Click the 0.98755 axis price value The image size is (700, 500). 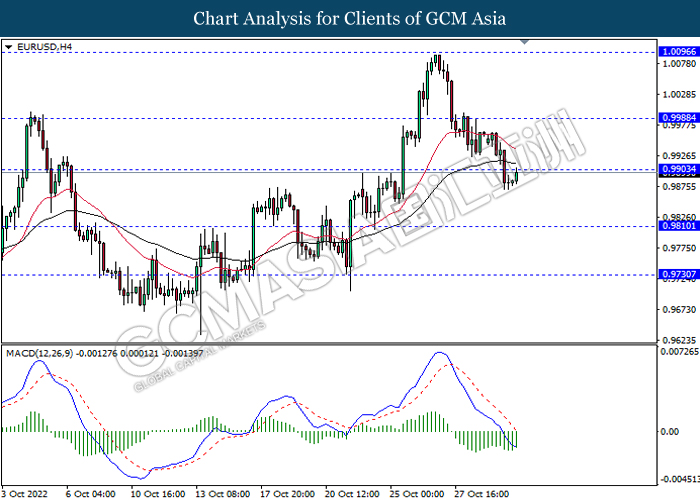coord(679,187)
